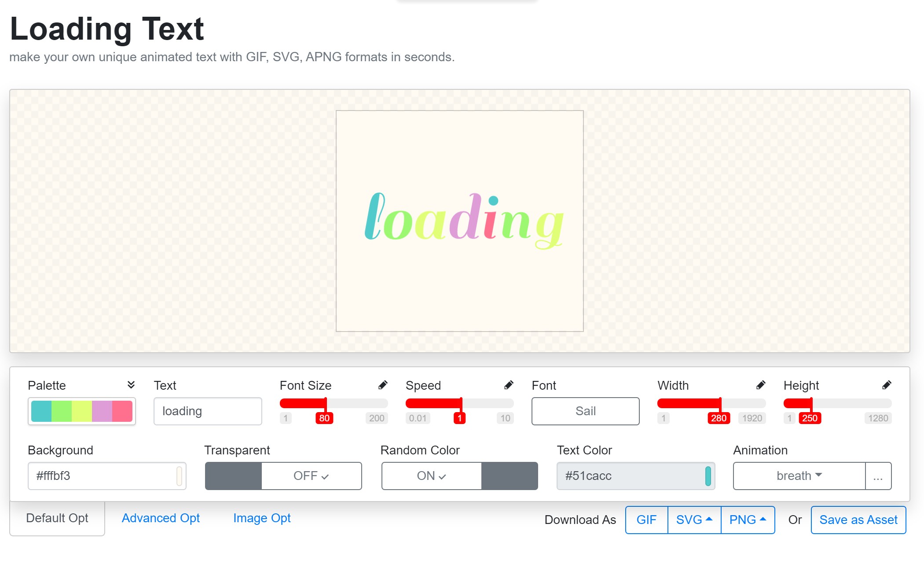Click the Width maximum 1920 label
This screenshot has height=568, width=924.
pos(752,418)
